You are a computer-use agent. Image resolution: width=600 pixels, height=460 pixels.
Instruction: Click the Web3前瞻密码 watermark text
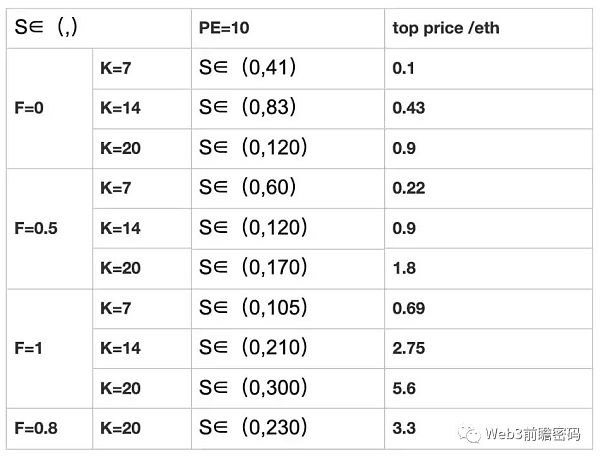click(x=530, y=433)
